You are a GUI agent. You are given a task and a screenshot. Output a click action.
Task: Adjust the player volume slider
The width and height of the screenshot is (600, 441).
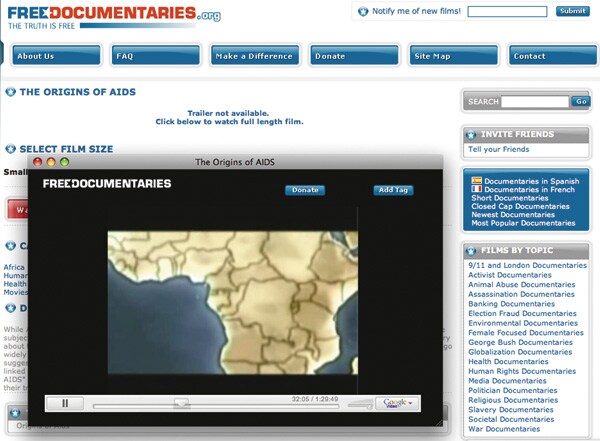pyautogui.click(x=360, y=404)
